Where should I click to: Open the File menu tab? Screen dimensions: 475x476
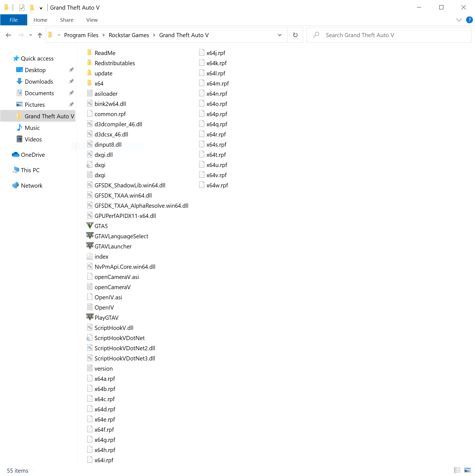pyautogui.click(x=14, y=20)
